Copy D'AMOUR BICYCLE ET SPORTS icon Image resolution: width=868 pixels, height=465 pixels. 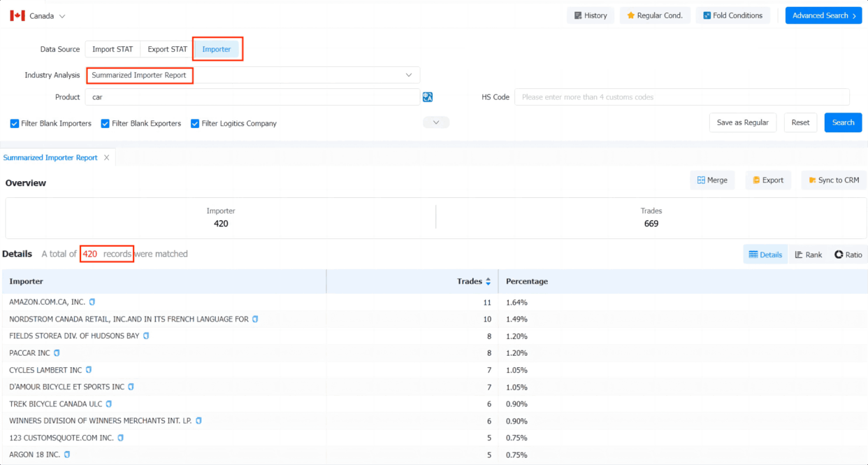(131, 387)
